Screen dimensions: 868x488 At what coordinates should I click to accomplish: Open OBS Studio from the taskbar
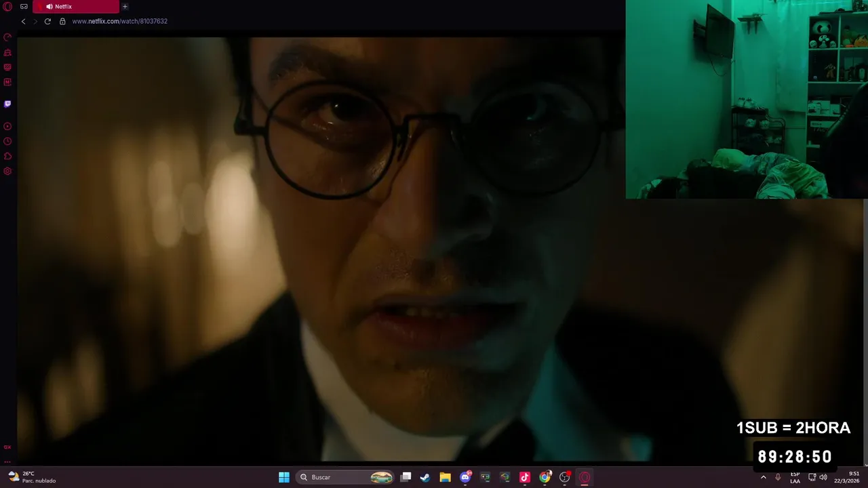pyautogui.click(x=564, y=477)
